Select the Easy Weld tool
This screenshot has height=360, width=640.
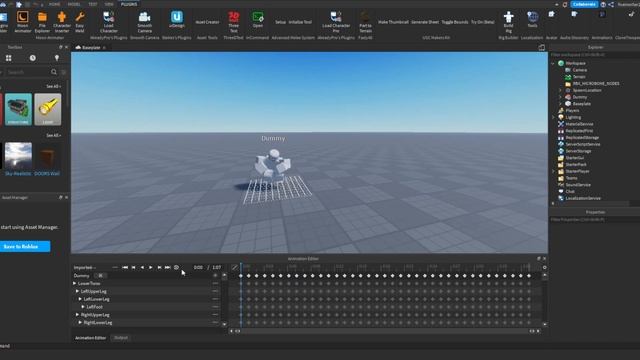coord(80,22)
